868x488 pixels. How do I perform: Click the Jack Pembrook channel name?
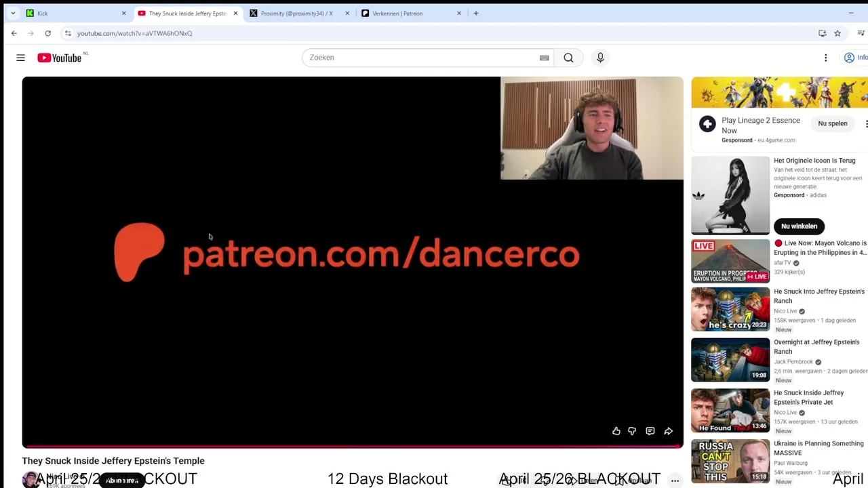[x=793, y=362]
